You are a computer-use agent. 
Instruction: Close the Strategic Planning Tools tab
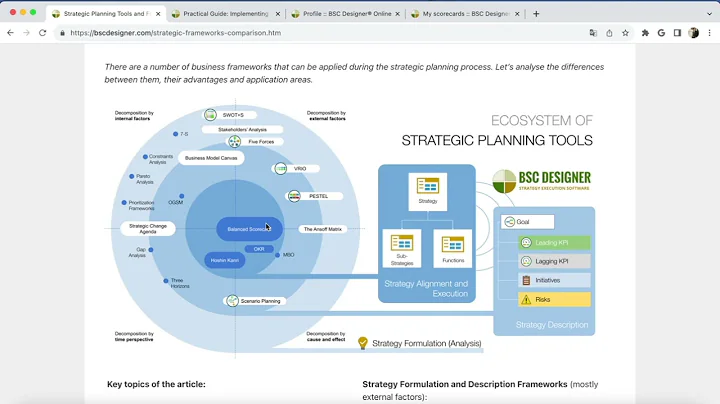(158, 14)
